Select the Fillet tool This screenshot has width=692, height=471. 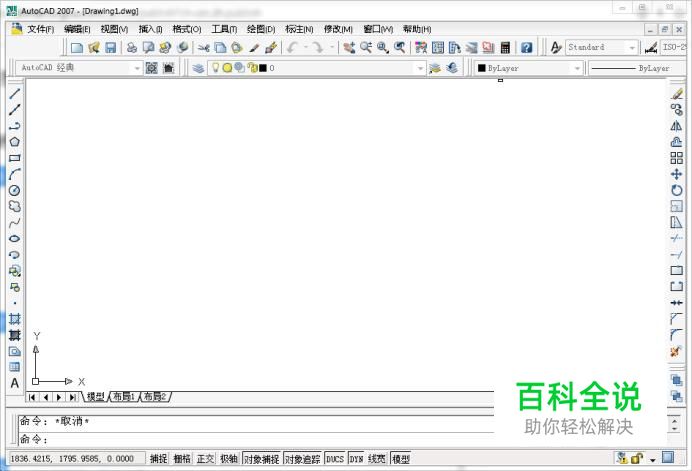[x=677, y=335]
